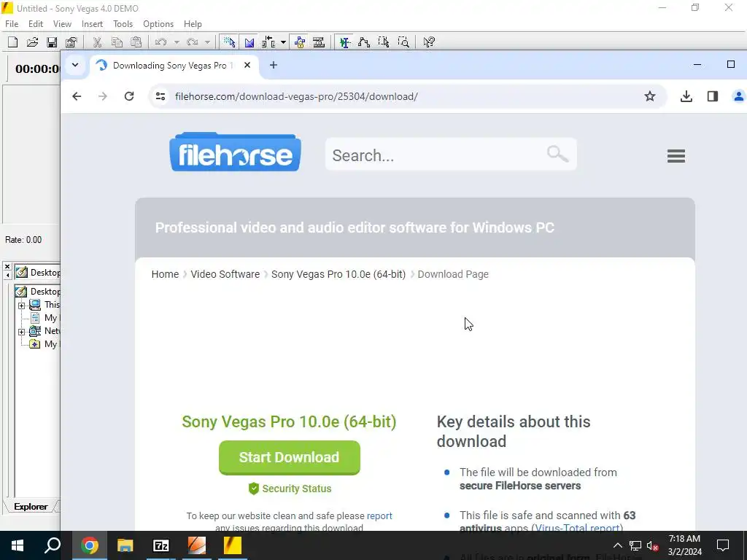Image resolution: width=747 pixels, height=560 pixels.
Task: Open the Undo history dropdown arrow
Action: click(177, 42)
